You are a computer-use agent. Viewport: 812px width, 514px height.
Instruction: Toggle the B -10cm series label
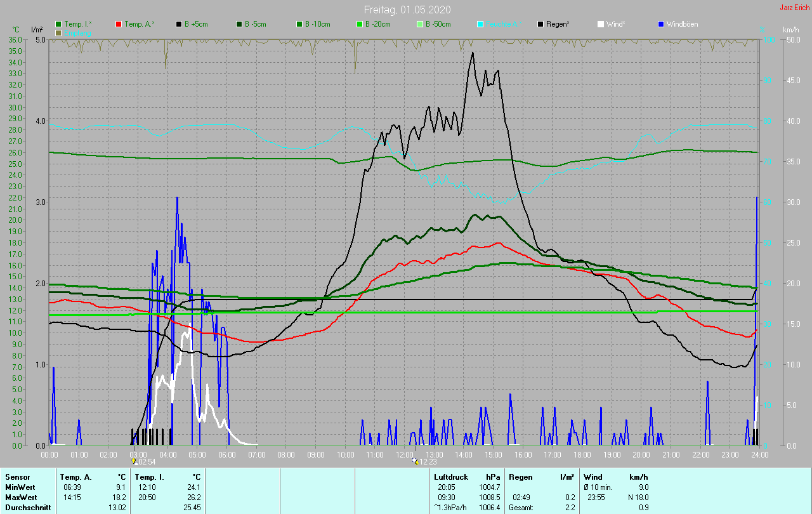pos(317,24)
